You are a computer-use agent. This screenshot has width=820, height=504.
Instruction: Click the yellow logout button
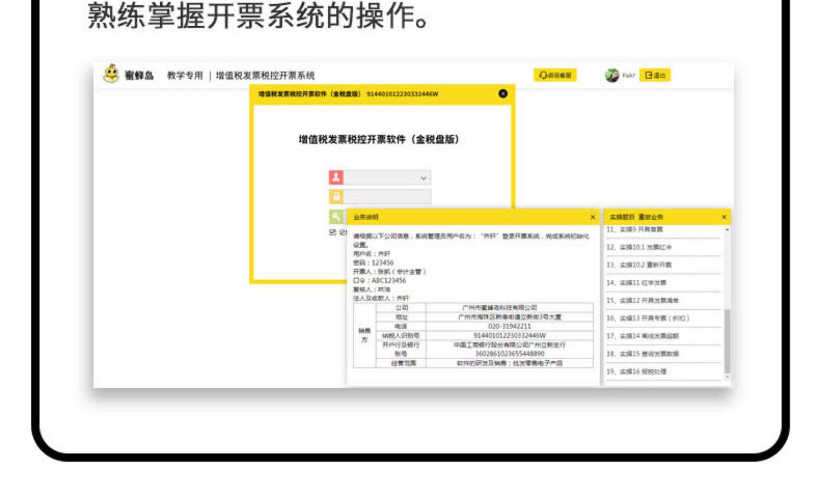655,75
